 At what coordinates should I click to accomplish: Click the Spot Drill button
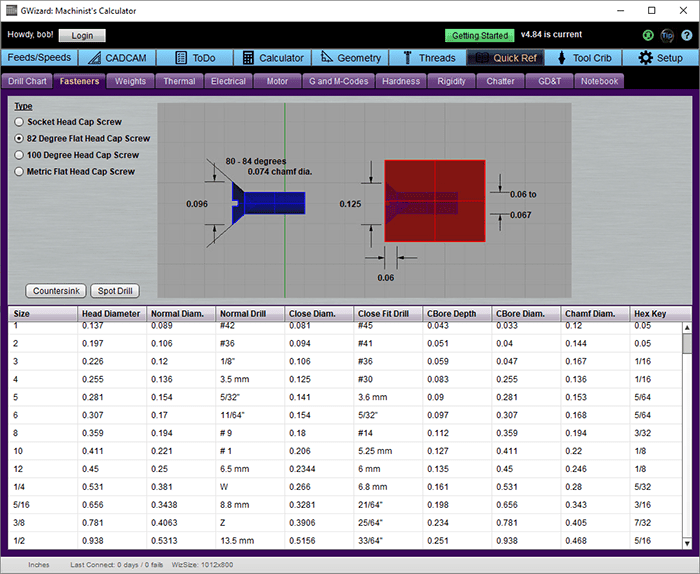pos(115,291)
